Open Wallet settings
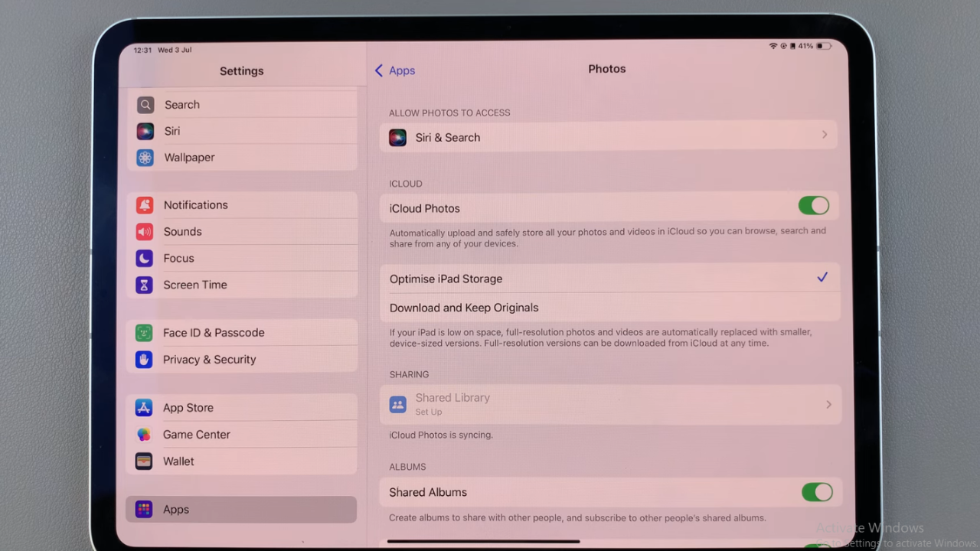980x551 pixels. (x=242, y=461)
